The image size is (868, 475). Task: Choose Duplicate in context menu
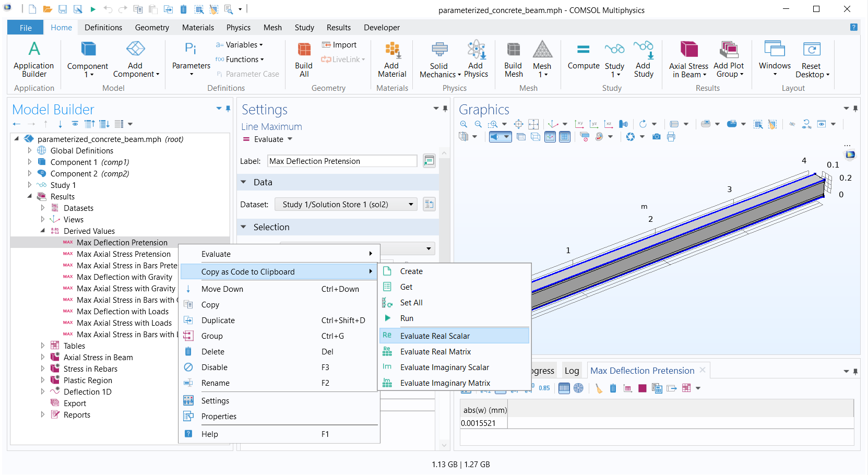(279, 320)
